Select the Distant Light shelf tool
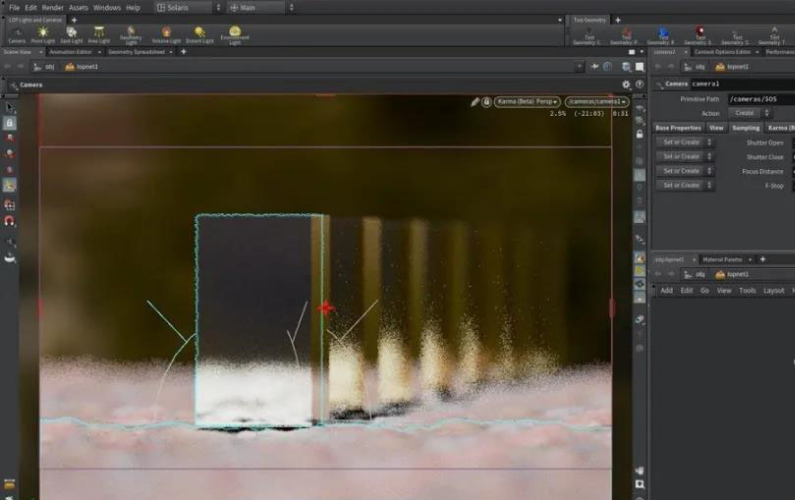 tap(200, 35)
